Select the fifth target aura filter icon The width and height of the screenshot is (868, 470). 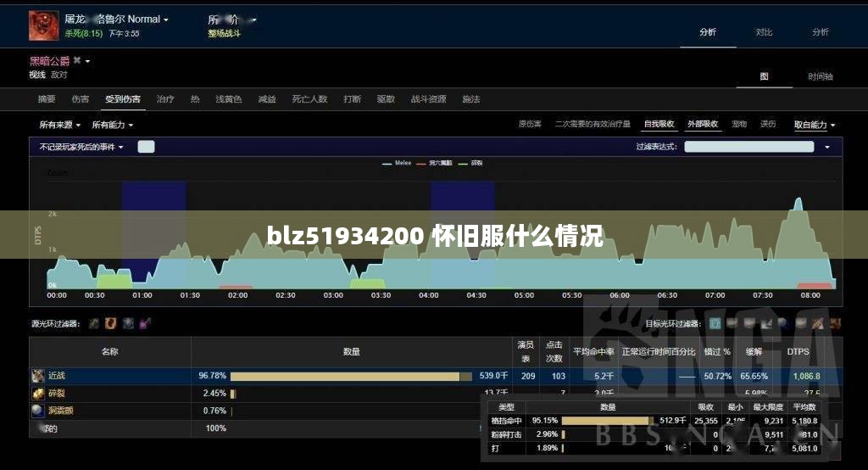pos(784,323)
